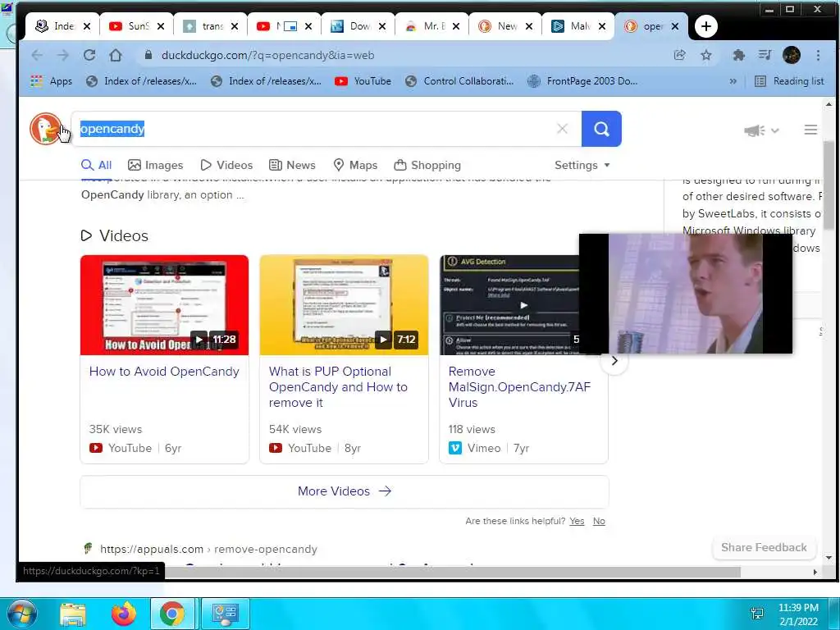Go forward in browser history
This screenshot has height=630, width=840.
(x=62, y=55)
